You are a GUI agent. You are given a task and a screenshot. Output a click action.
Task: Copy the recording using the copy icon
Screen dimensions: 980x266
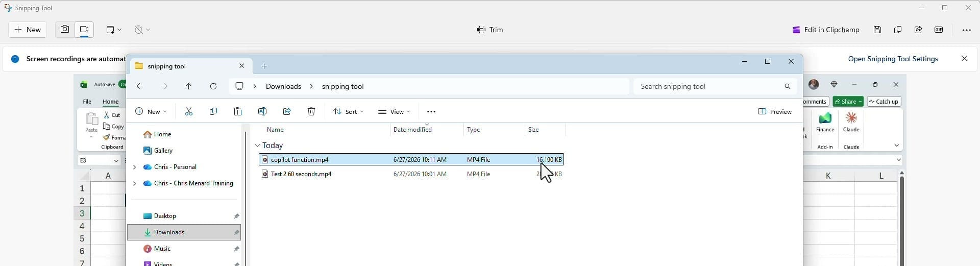pos(898,30)
